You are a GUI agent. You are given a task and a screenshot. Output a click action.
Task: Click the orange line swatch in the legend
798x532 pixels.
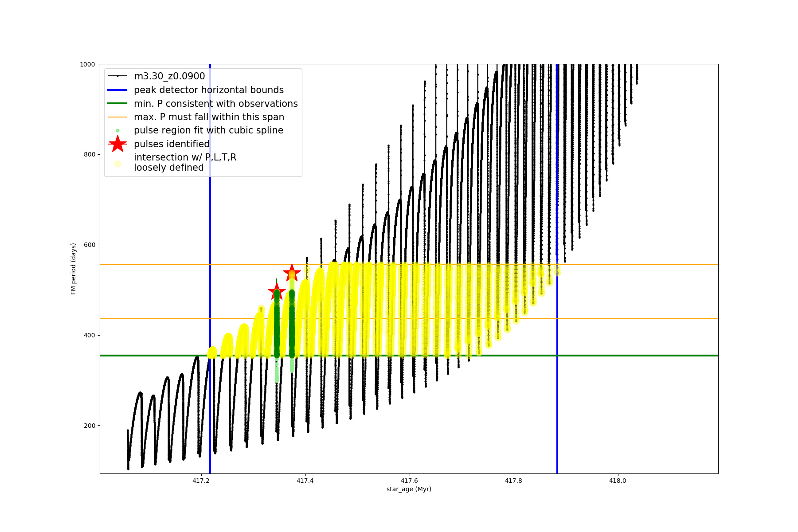117,117
